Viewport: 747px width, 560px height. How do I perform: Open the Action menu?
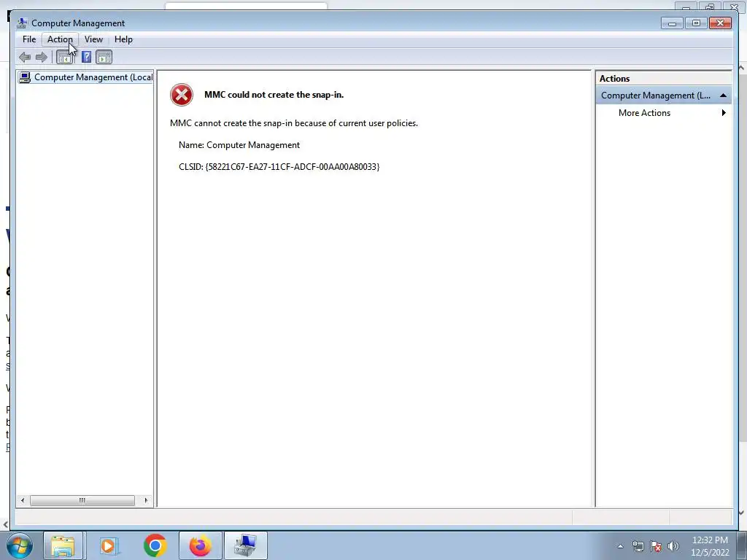[x=60, y=39]
